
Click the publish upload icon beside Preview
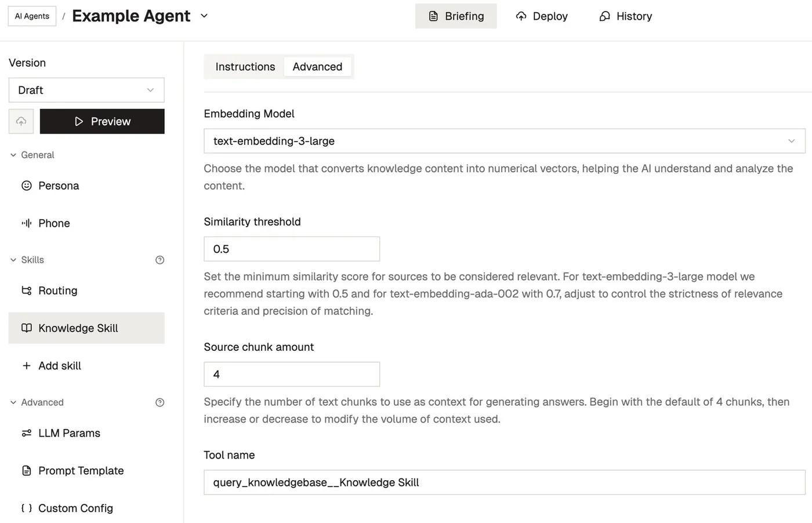(x=21, y=121)
